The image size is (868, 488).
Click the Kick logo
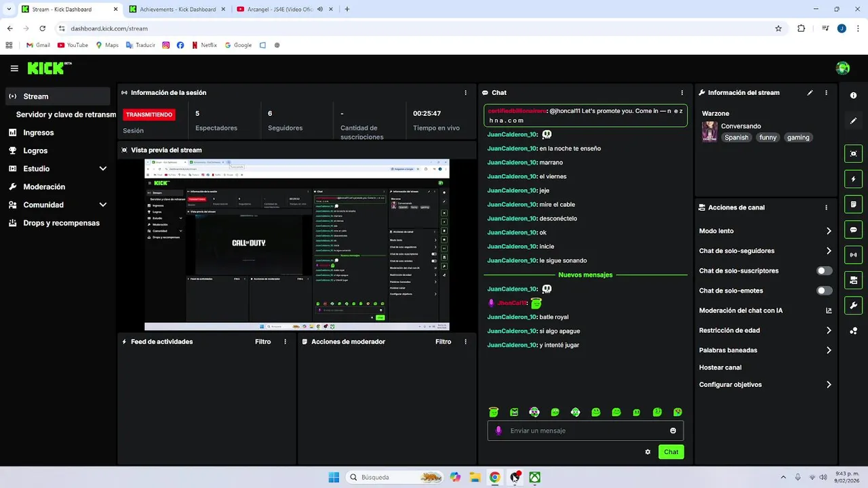pyautogui.click(x=49, y=68)
